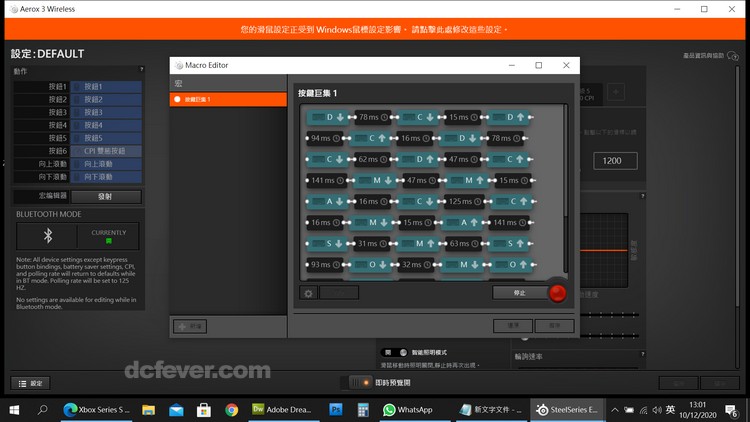Open File Explorer from the taskbar
Image resolution: width=750 pixels, height=422 pixels.
tap(148, 410)
